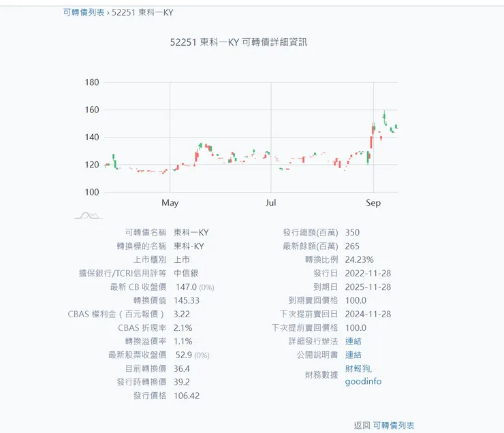Click the 擔保銀行 value 中信銀

pyautogui.click(x=186, y=274)
